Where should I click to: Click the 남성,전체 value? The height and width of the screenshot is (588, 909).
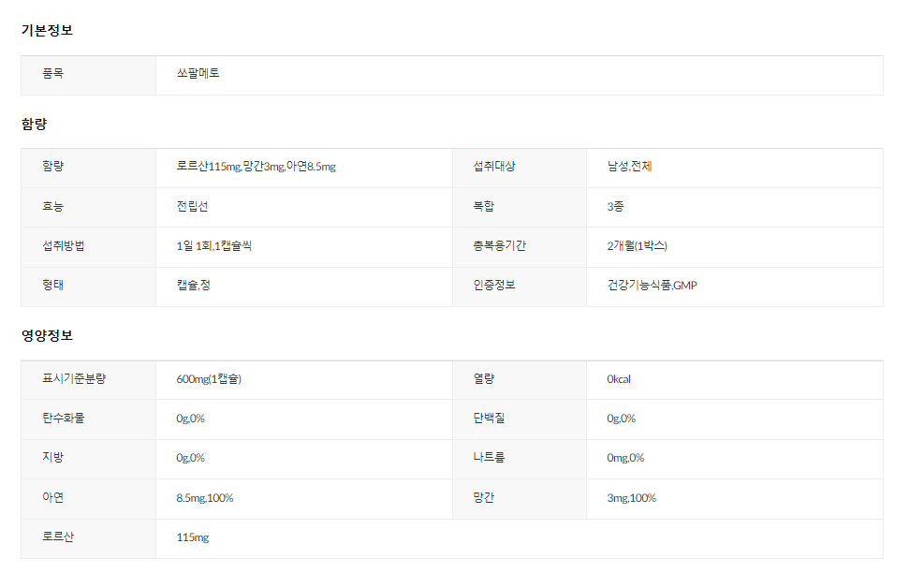[629, 167]
